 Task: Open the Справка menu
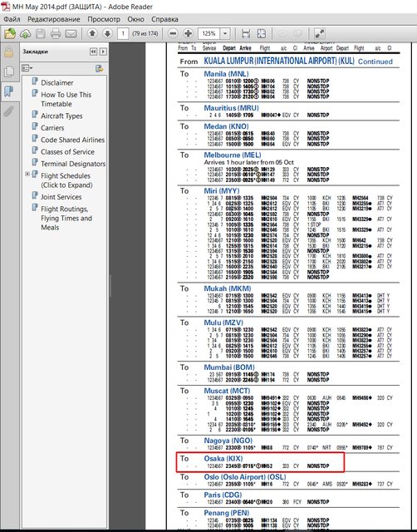coord(164,19)
